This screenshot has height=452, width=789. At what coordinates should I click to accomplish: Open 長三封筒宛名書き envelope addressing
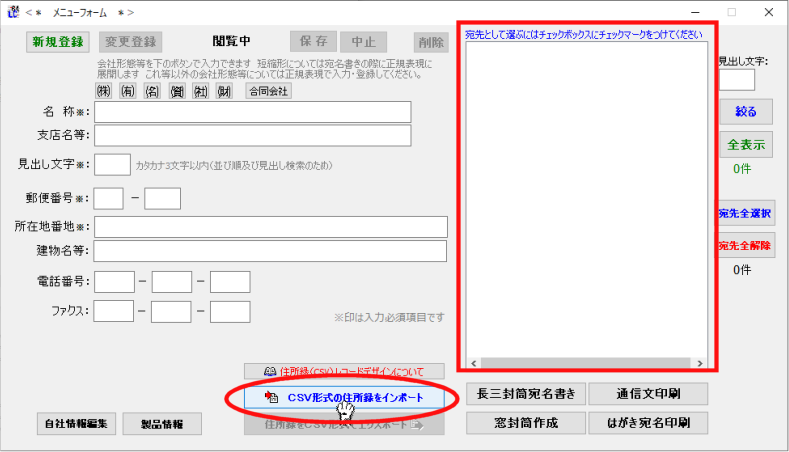[524, 393]
